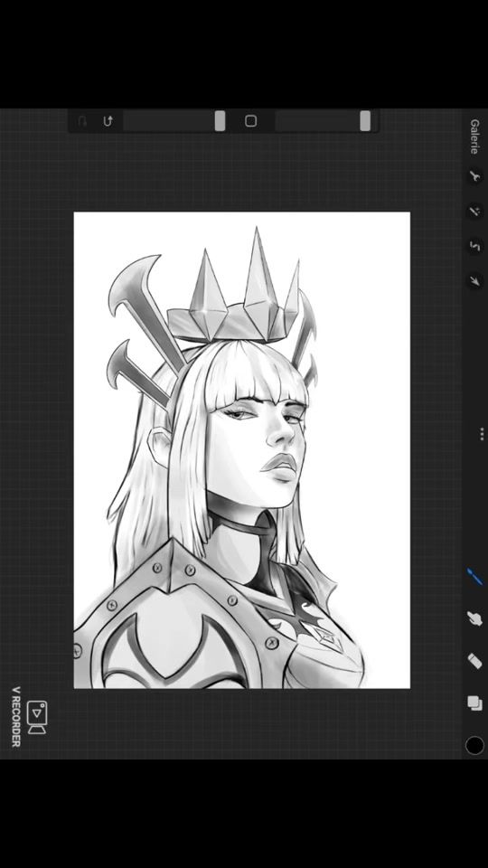The height and width of the screenshot is (868, 488).
Task: Click the drawing canvas artwork
Action: click(x=242, y=450)
